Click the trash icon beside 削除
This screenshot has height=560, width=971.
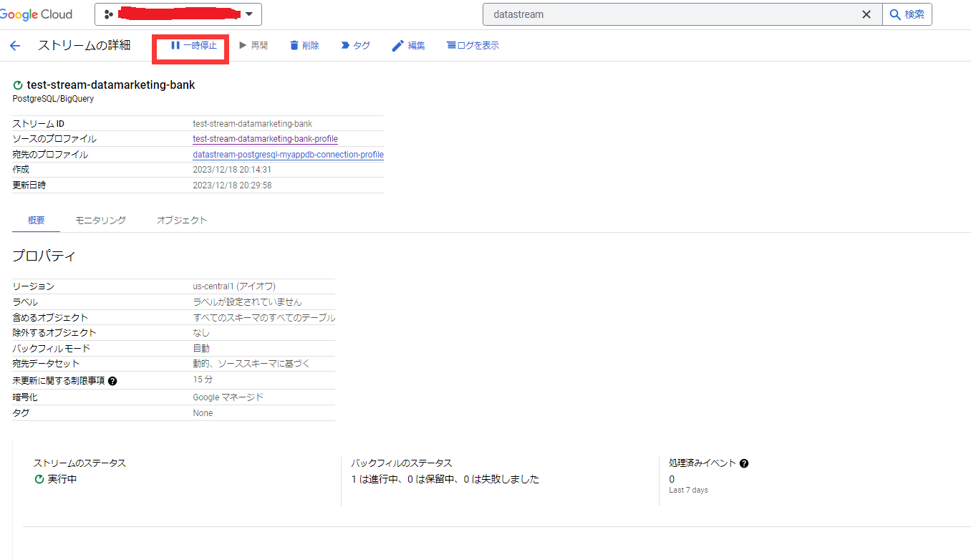pos(294,46)
